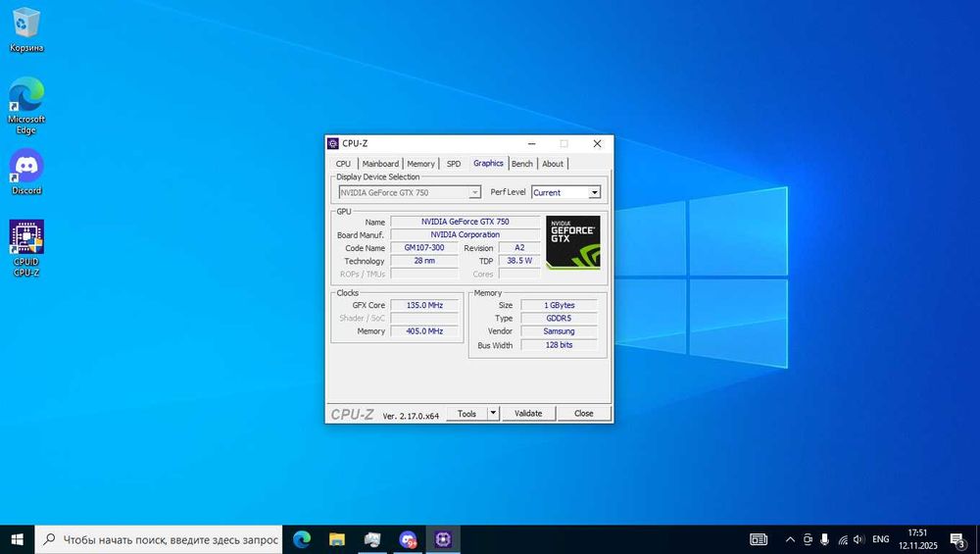Click the Revision A2 value
This screenshot has width=980, height=554.
tap(519, 248)
